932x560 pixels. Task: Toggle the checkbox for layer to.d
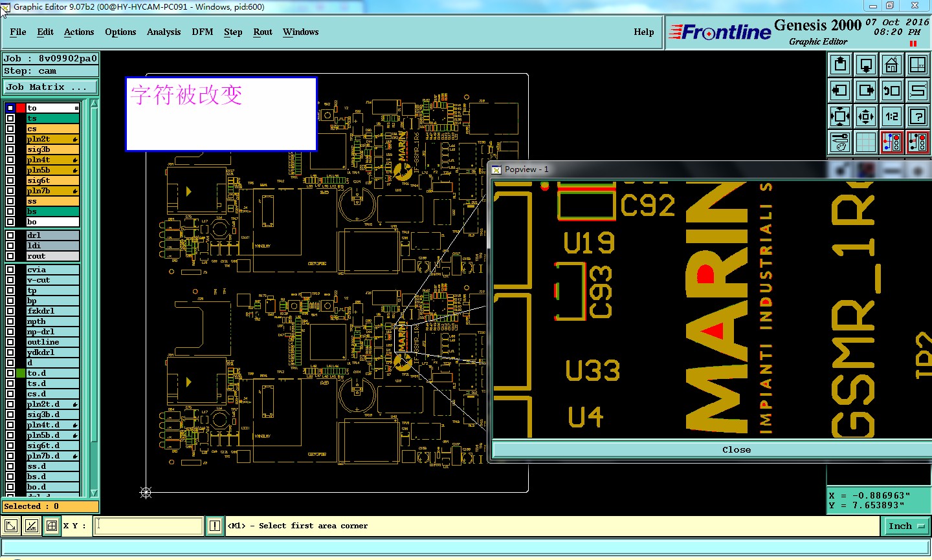(10, 373)
